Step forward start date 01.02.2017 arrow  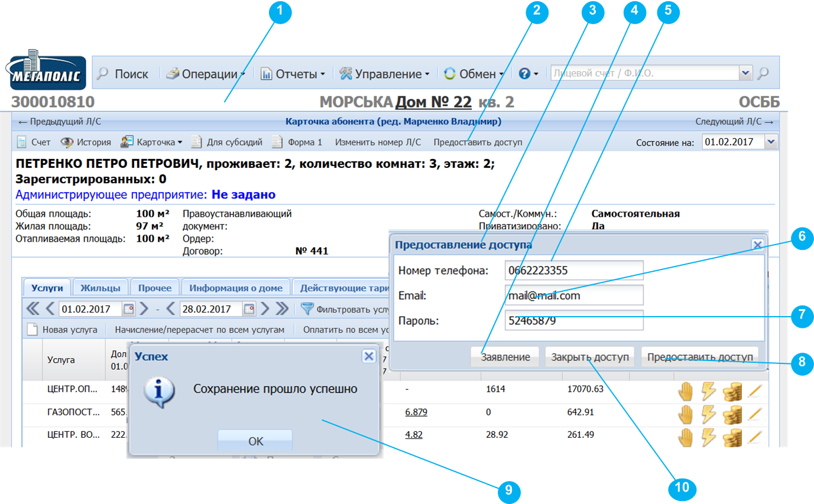point(144,308)
